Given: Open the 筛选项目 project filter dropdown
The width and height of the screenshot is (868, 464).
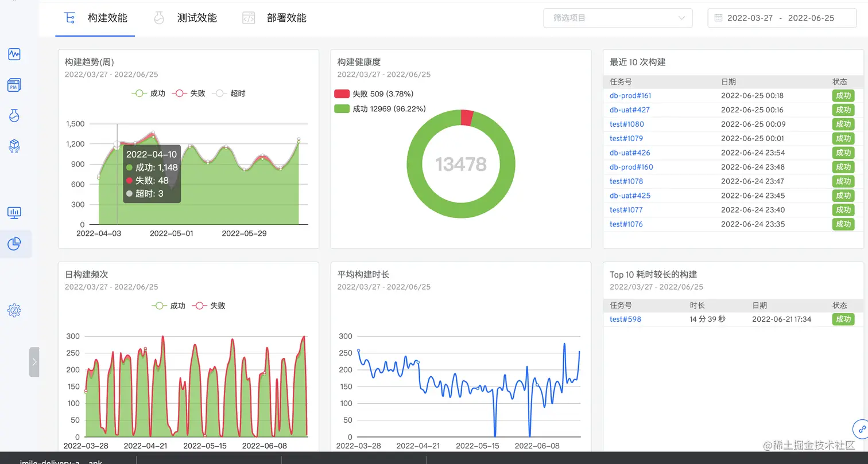Looking at the screenshot, I should [618, 18].
